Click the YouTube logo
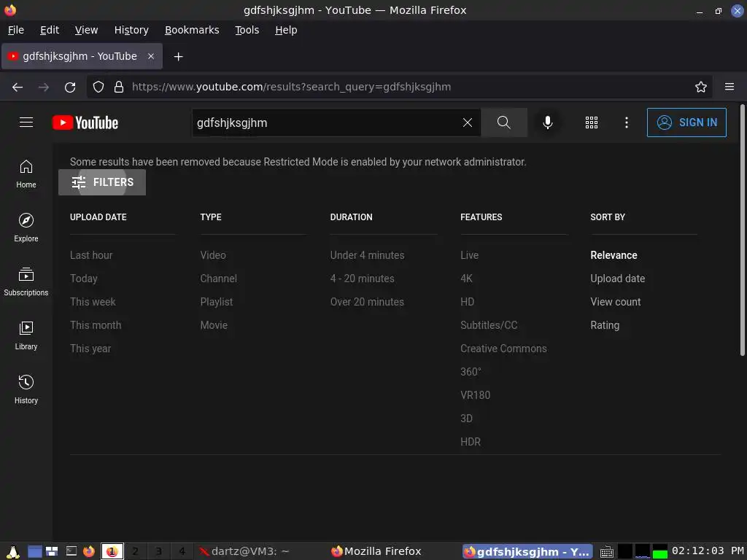 point(85,122)
